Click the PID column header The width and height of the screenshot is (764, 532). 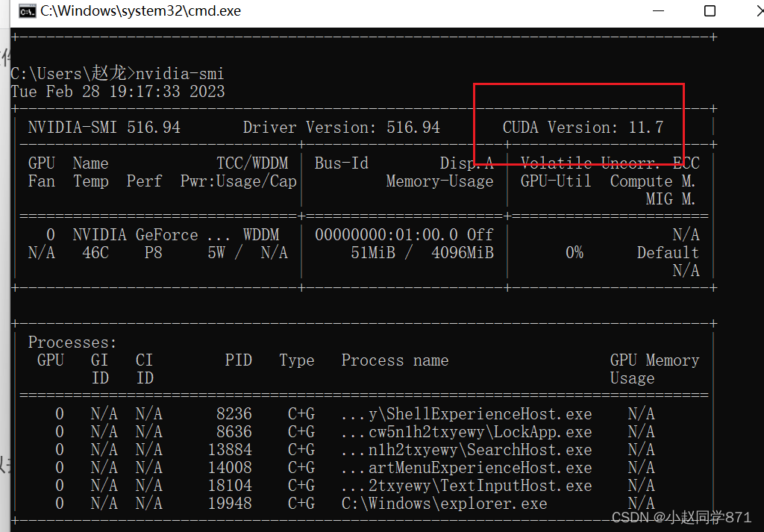coord(239,360)
